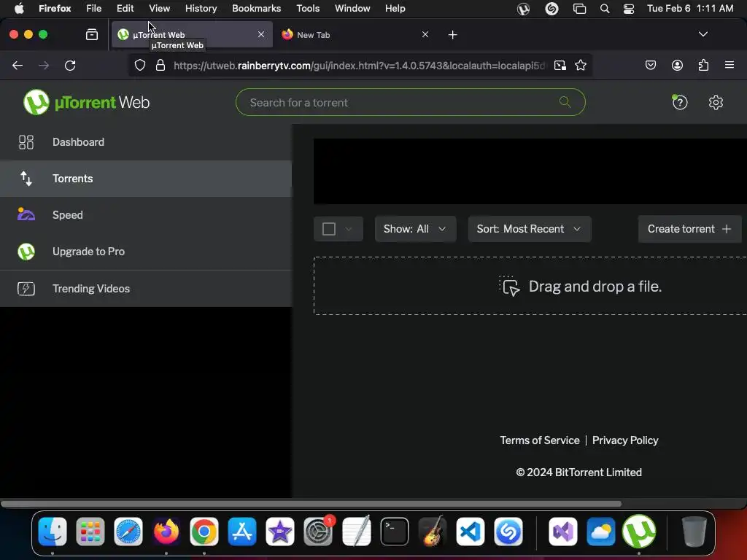
Task: Open Trending Videos in the sidebar
Action: coord(146,289)
